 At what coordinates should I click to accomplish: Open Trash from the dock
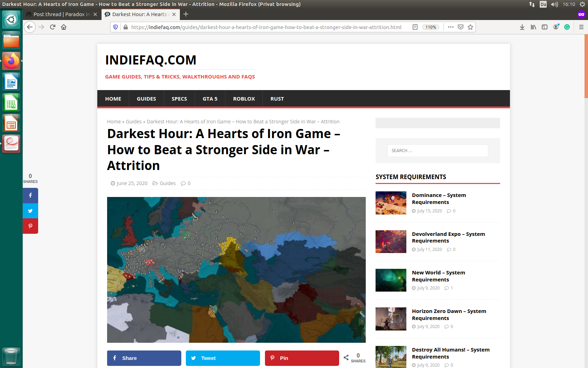point(11,356)
